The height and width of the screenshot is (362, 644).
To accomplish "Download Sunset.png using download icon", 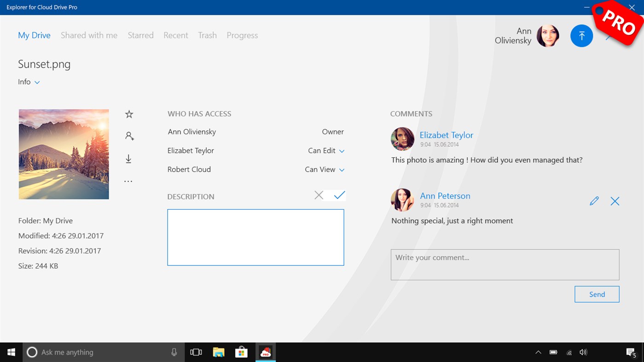I will click(x=128, y=158).
